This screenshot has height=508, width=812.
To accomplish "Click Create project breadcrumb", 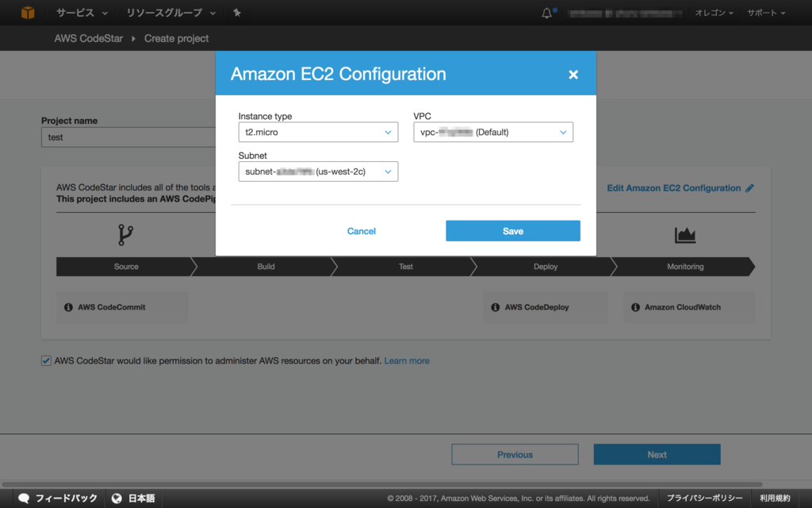I will 177,38.
